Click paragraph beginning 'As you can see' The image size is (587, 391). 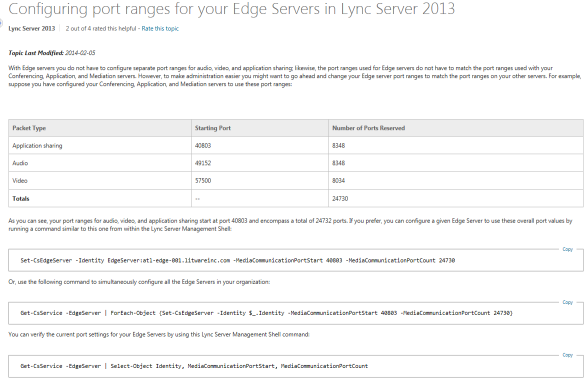(x=290, y=225)
